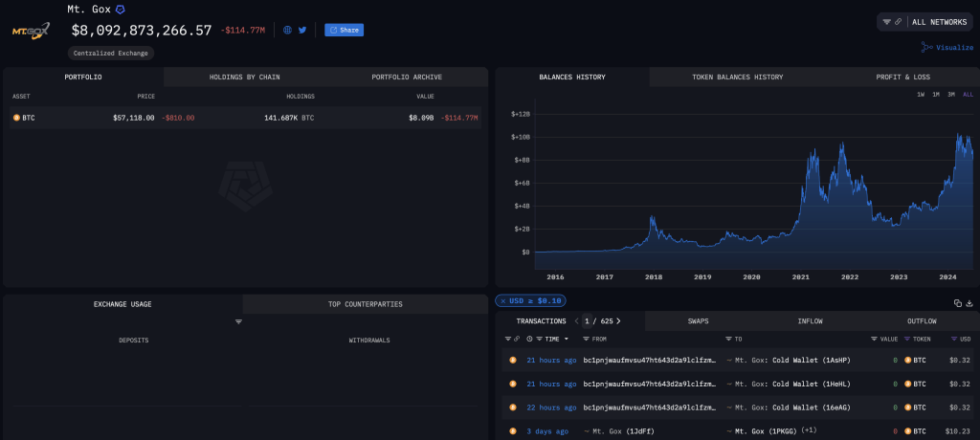Image resolution: width=980 pixels, height=440 pixels.
Task: Click the chain icon of the 3 days ago row
Action: 513,430
